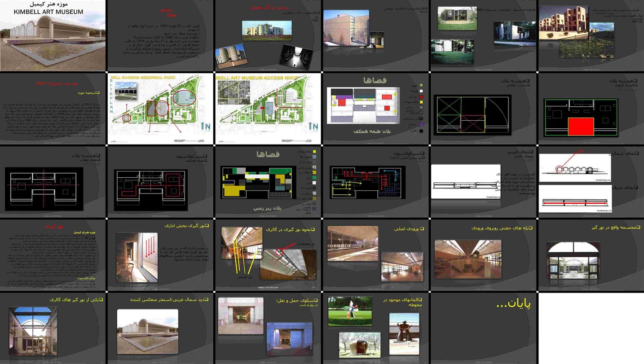The image size is (644, 364).
Task: Click the colorful sculpture photo on the lawn
Action: tap(350, 311)
